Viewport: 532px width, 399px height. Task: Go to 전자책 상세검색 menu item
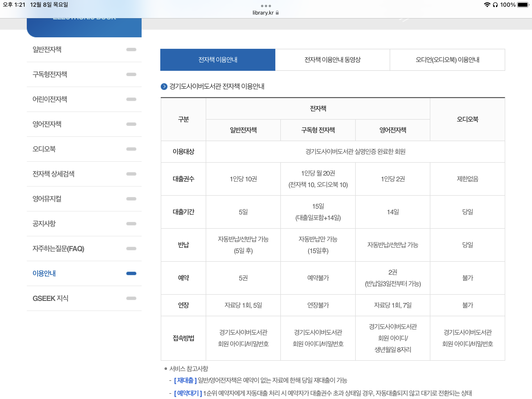point(53,174)
